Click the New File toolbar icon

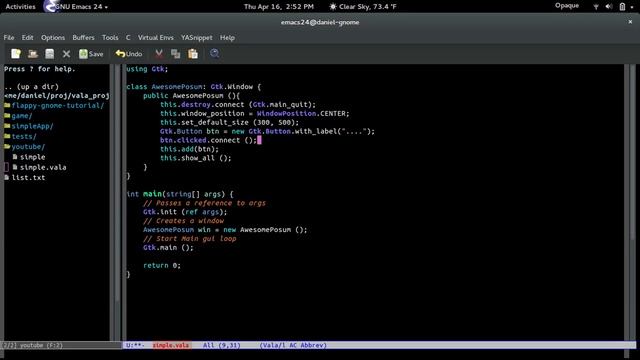click(x=16, y=53)
